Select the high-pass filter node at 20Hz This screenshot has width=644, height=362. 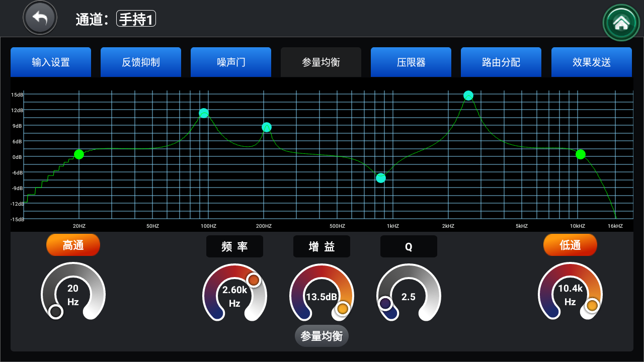pyautogui.click(x=79, y=154)
